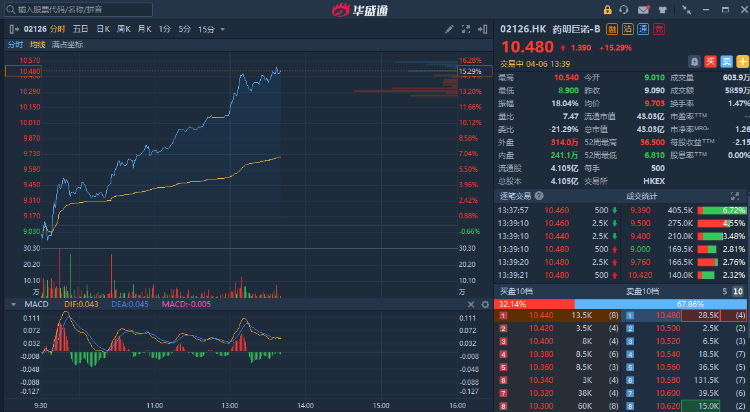Screen dimensions: 750x412
Task: Toggle the 两点坐标 option
Action: [67, 45]
